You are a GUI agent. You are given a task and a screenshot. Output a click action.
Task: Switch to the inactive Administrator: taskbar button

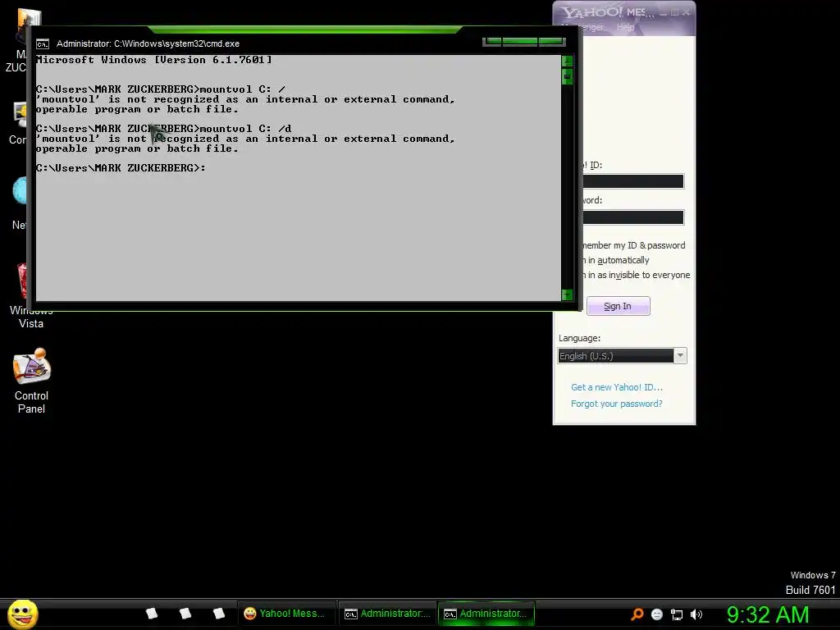pyautogui.click(x=388, y=614)
